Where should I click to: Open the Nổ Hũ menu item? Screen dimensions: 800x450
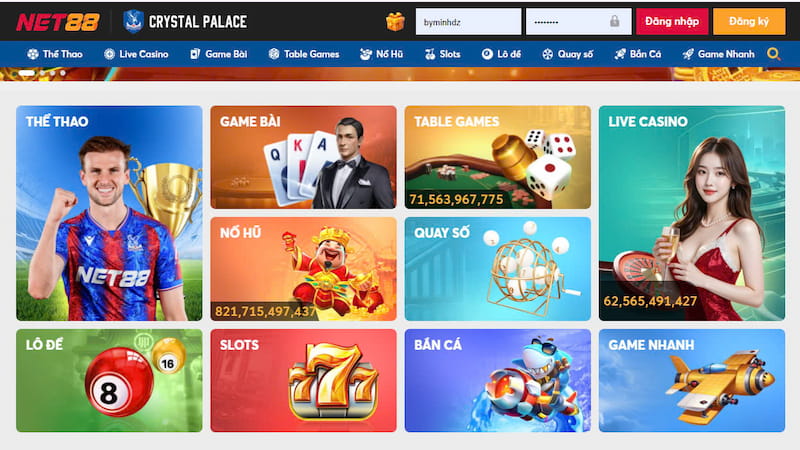[381, 54]
